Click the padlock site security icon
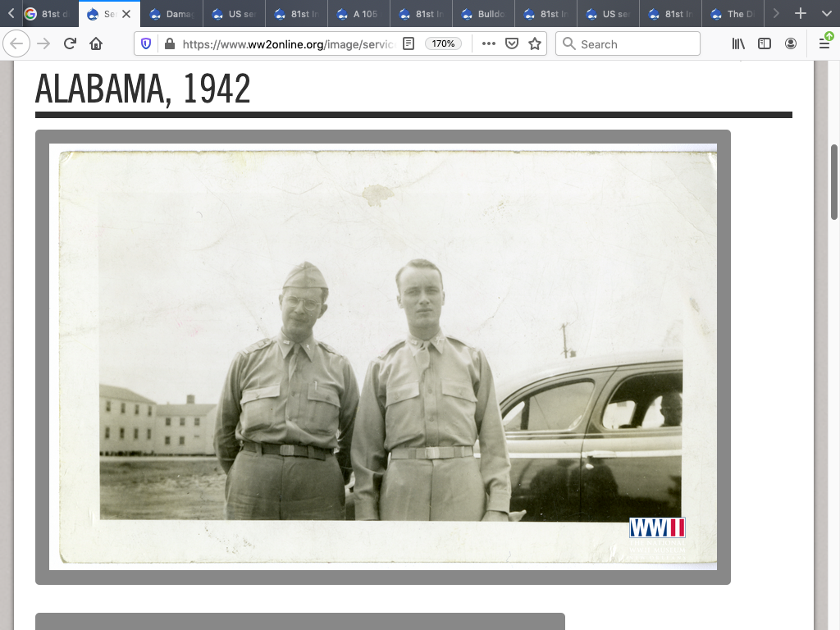 pos(169,43)
